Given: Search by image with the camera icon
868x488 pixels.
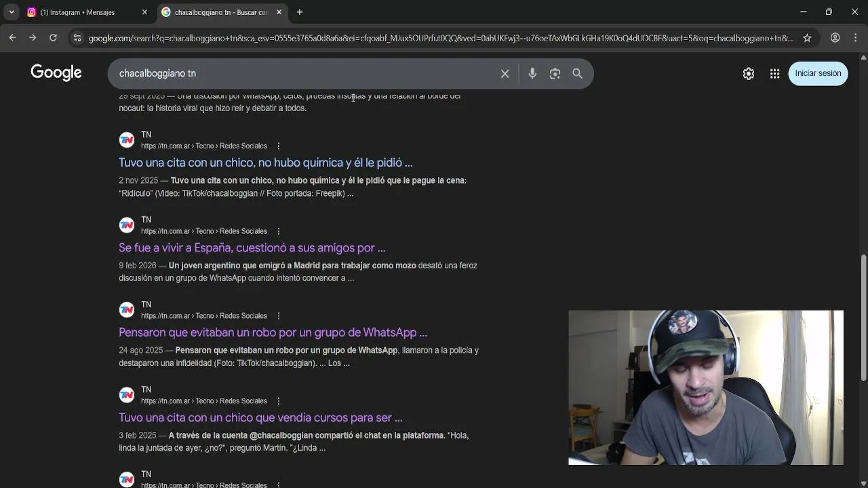Looking at the screenshot, I should coord(555,73).
